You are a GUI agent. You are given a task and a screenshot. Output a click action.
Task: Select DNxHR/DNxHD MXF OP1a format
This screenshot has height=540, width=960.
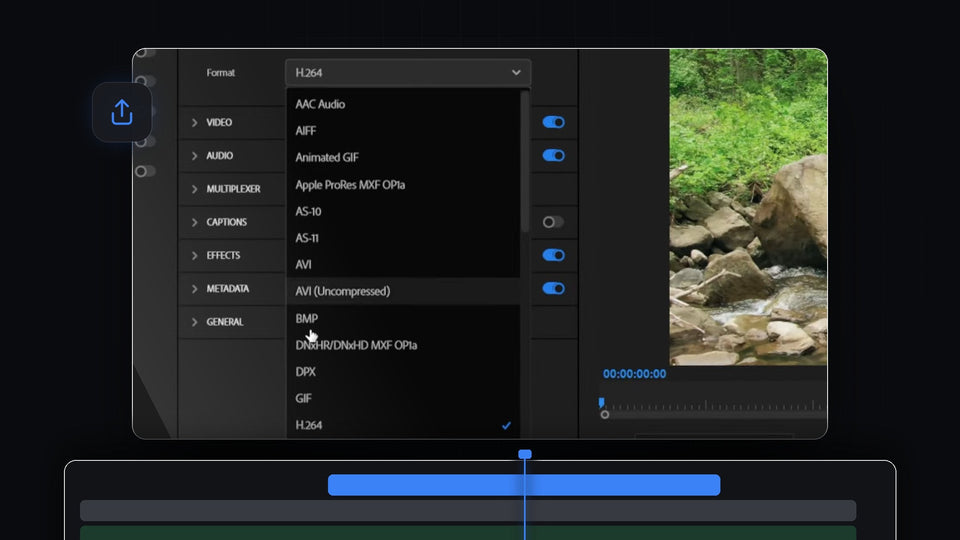403,345
